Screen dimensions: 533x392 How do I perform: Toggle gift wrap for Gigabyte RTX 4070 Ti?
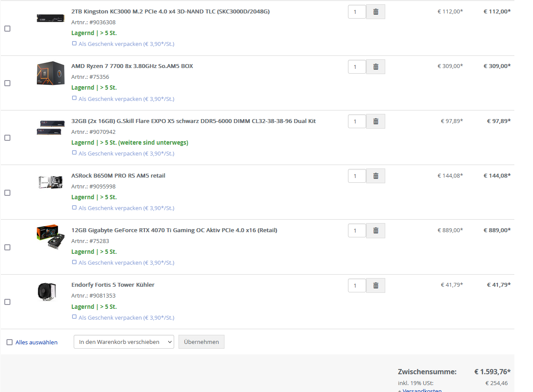[74, 262]
